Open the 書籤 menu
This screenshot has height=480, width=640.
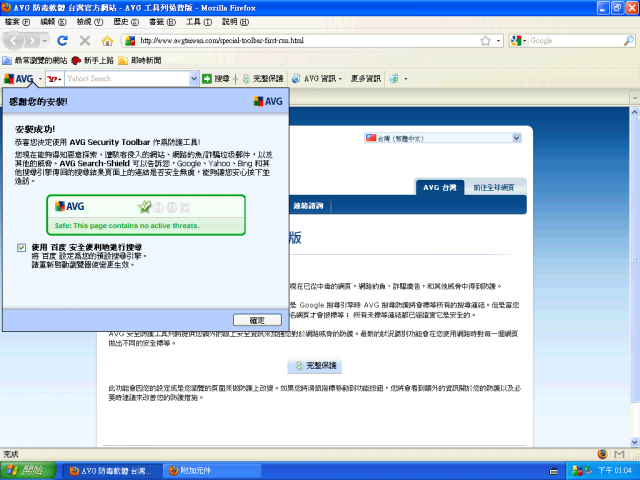coord(162,22)
